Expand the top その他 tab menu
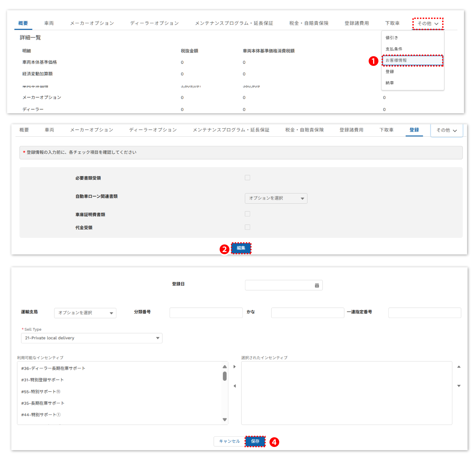 coord(428,24)
